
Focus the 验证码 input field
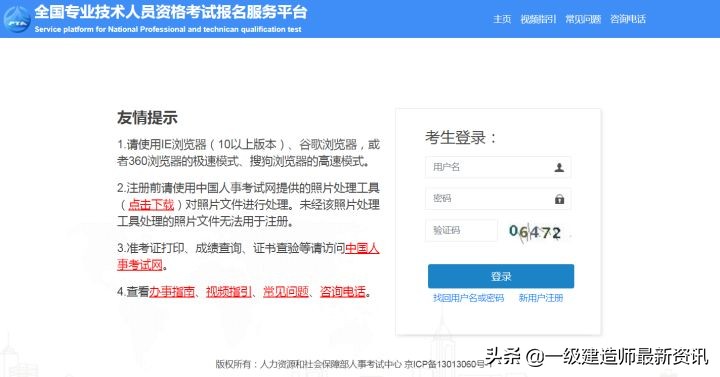click(x=461, y=230)
